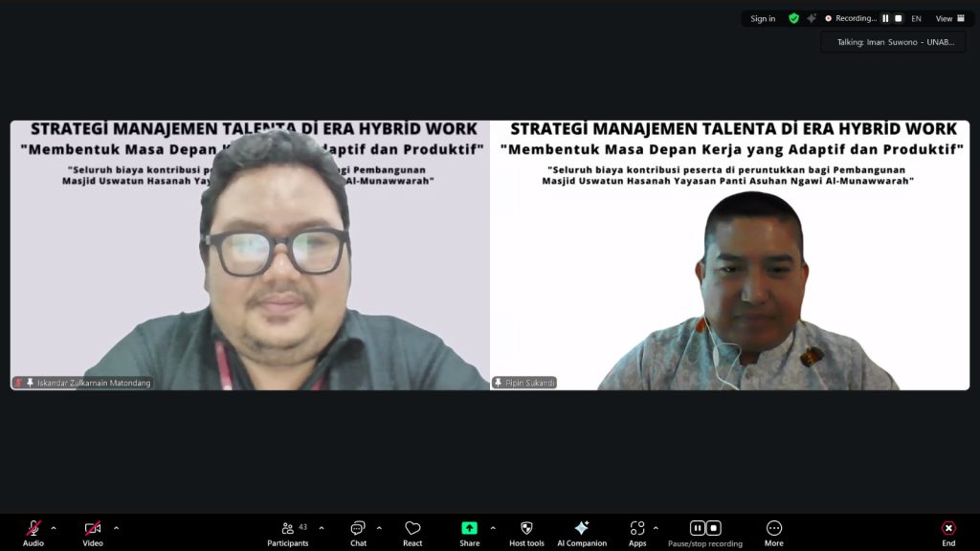Unmute the microphone using the Audio button
This screenshot has width=980, height=551.
[33, 529]
